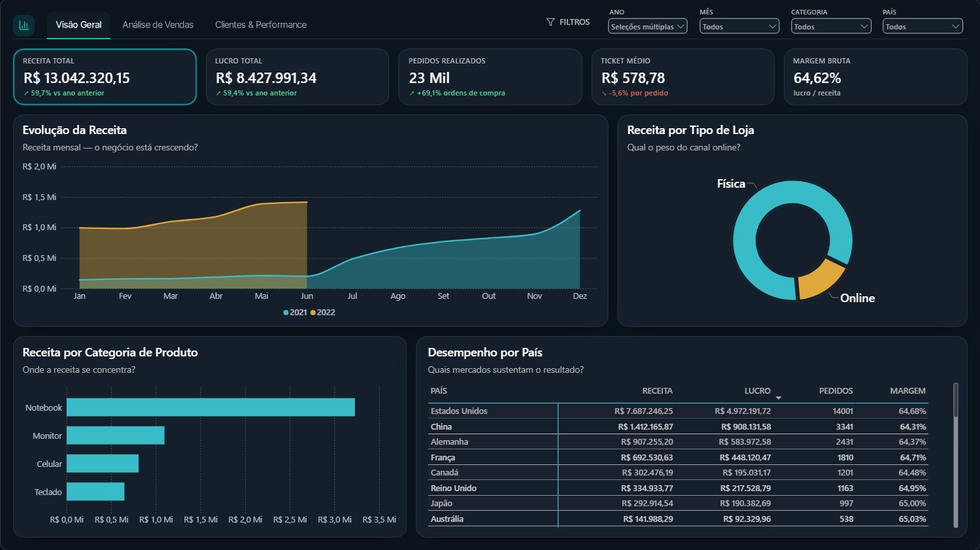Go to Clientes & Performance tab
Screen dimensions: 980x550
coord(261,25)
